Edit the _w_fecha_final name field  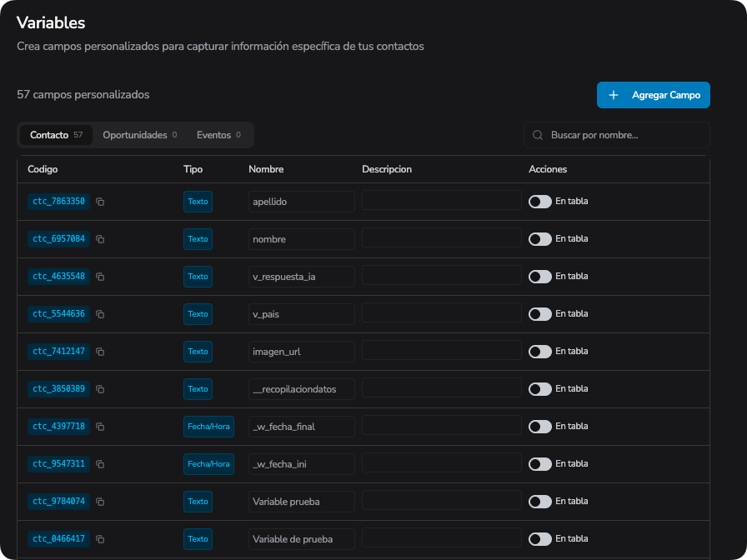(302, 427)
